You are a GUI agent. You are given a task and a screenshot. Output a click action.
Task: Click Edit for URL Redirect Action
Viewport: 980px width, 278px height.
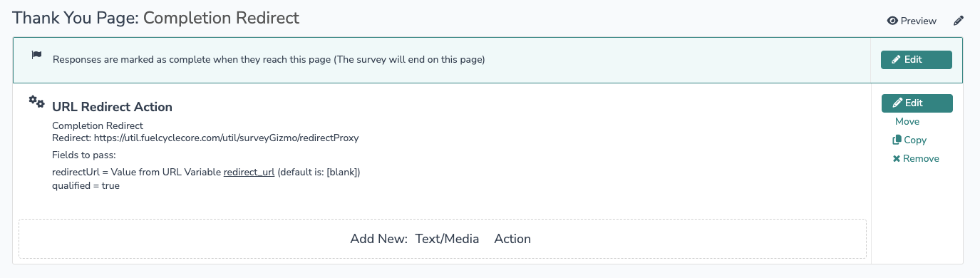(917, 103)
